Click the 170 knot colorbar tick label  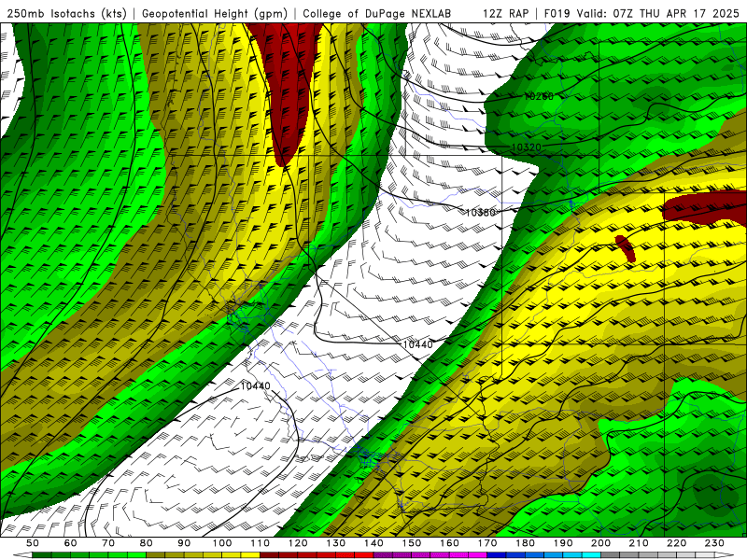pos(487,543)
